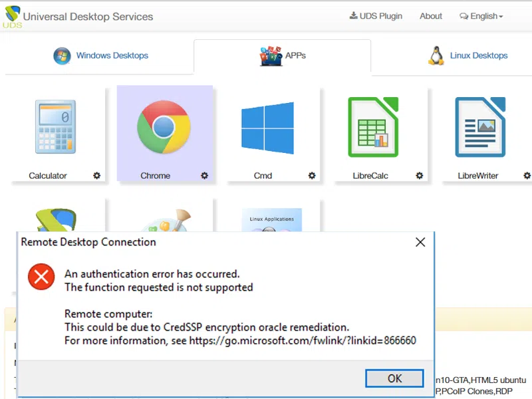The height and width of the screenshot is (399, 532).
Task: Launch the Cmd Windows icon
Action: click(x=268, y=128)
